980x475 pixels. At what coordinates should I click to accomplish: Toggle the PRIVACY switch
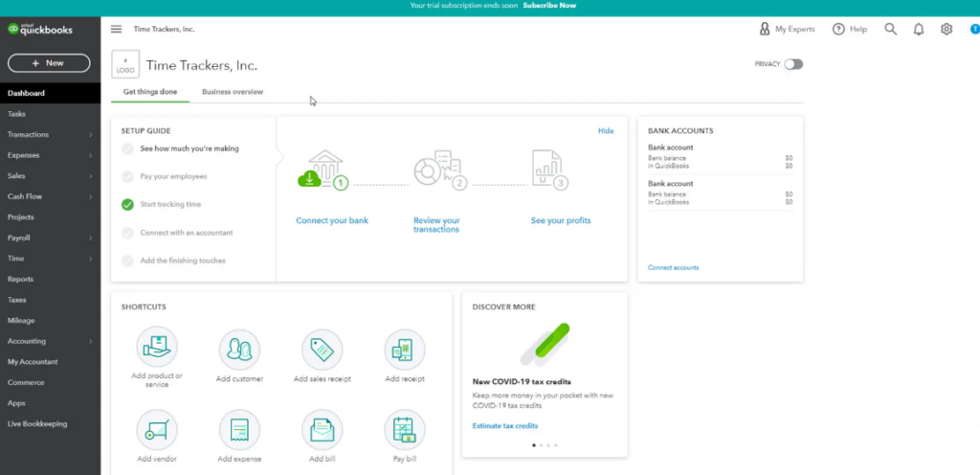793,64
